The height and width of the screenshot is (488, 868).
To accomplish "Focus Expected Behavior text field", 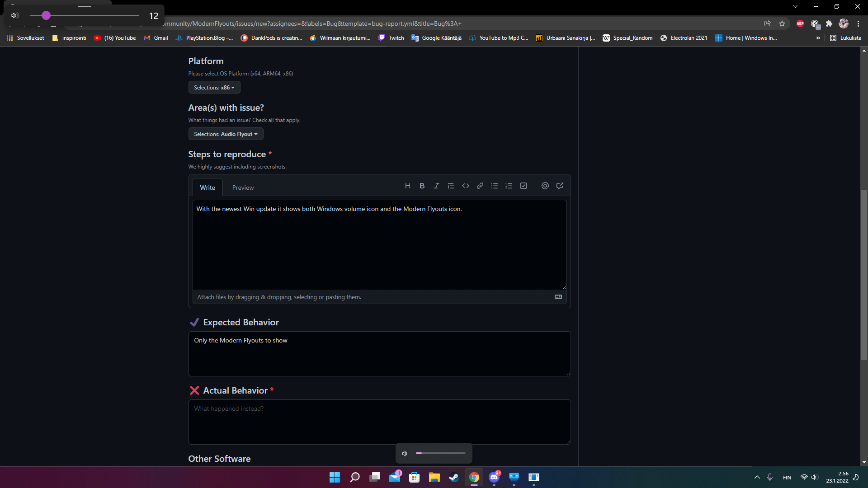I will (380, 354).
